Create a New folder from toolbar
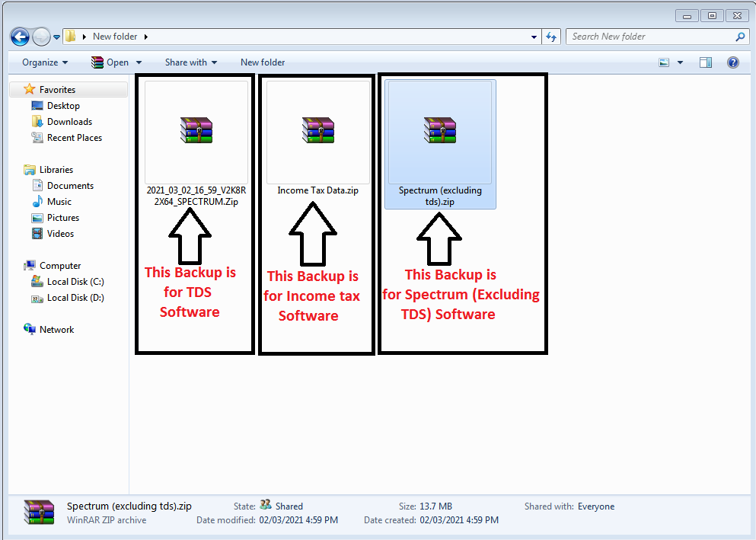This screenshot has width=756, height=540. [263, 62]
